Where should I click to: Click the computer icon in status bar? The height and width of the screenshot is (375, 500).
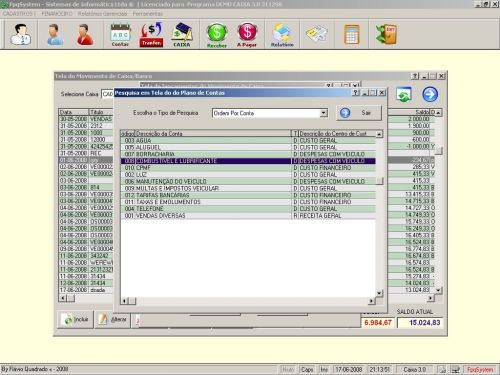tap(455, 369)
